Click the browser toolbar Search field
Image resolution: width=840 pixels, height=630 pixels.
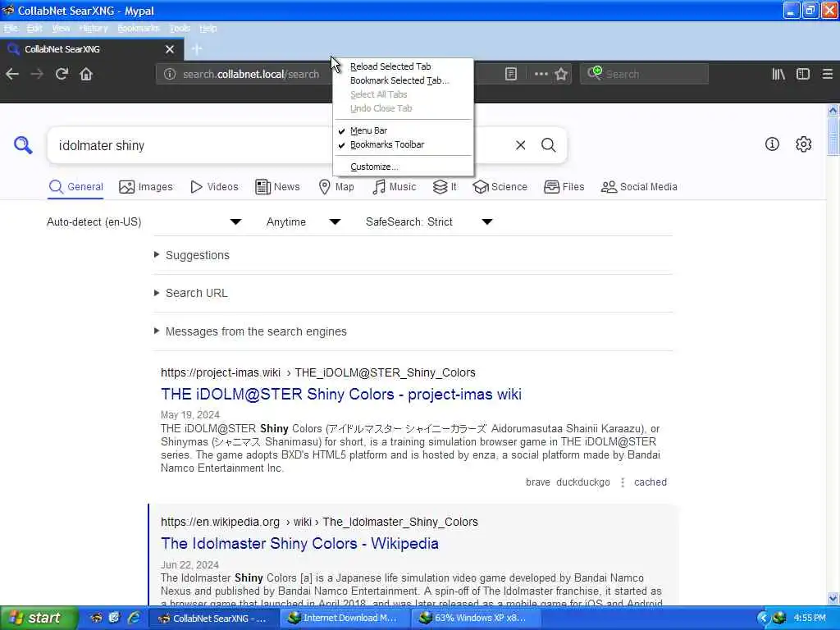click(645, 74)
